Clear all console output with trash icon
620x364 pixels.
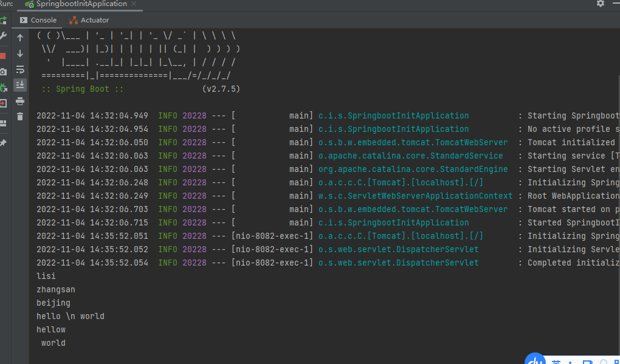pos(20,116)
